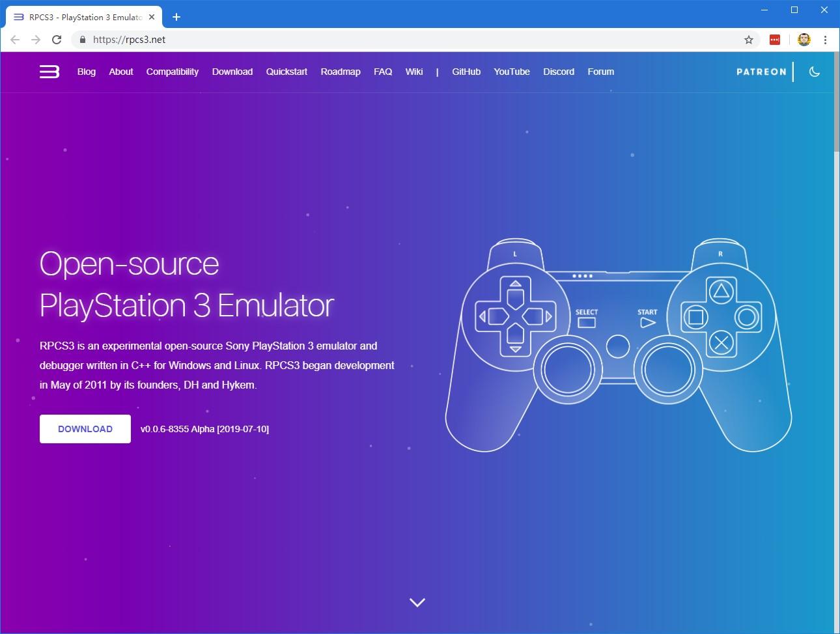Click the controller SELECT button

click(x=587, y=322)
